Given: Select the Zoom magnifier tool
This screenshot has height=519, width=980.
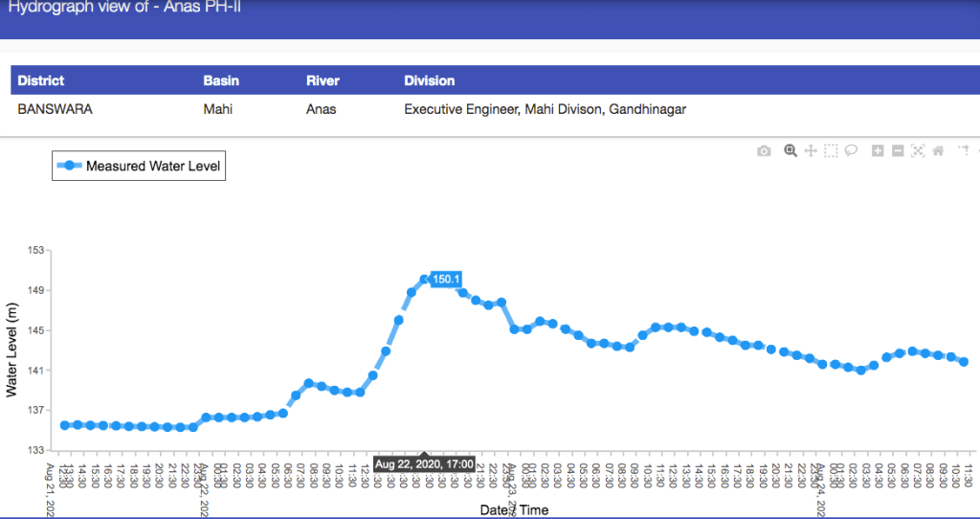Looking at the screenshot, I should pyautogui.click(x=791, y=150).
